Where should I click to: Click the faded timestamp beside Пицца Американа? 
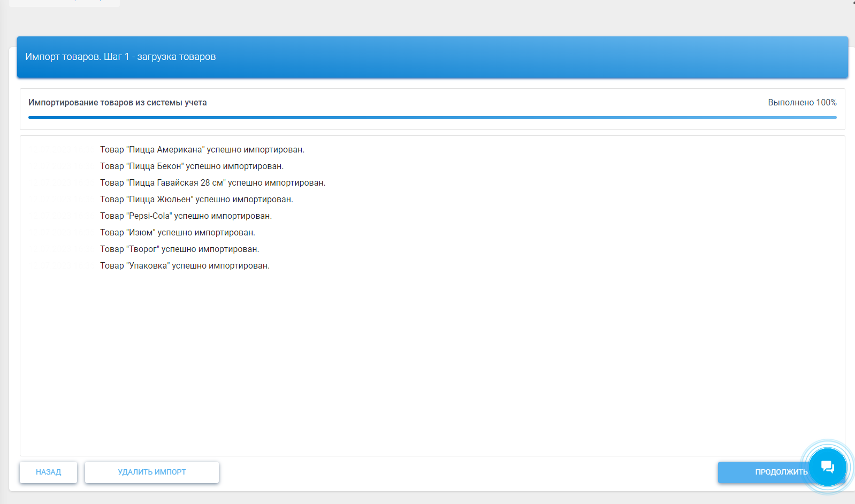pyautogui.click(x=62, y=150)
